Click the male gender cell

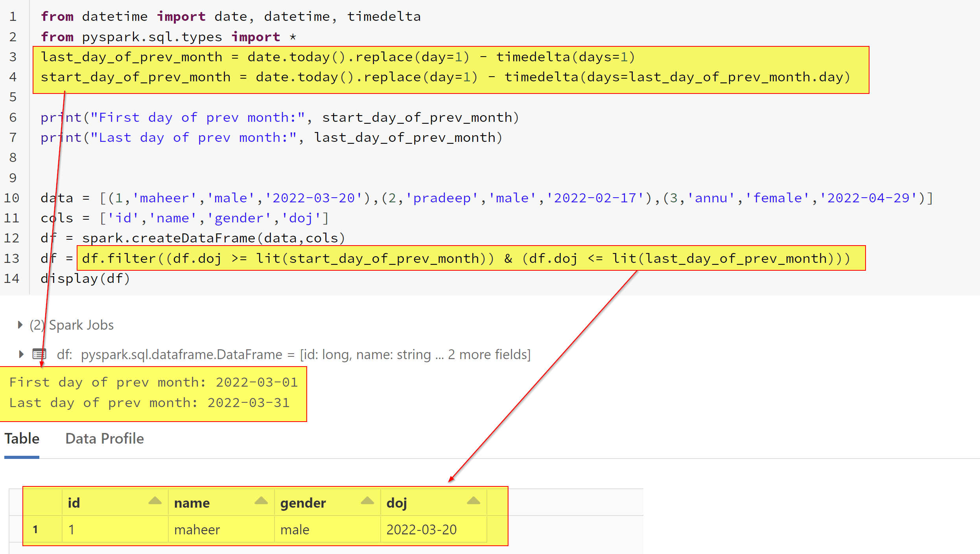(x=295, y=530)
